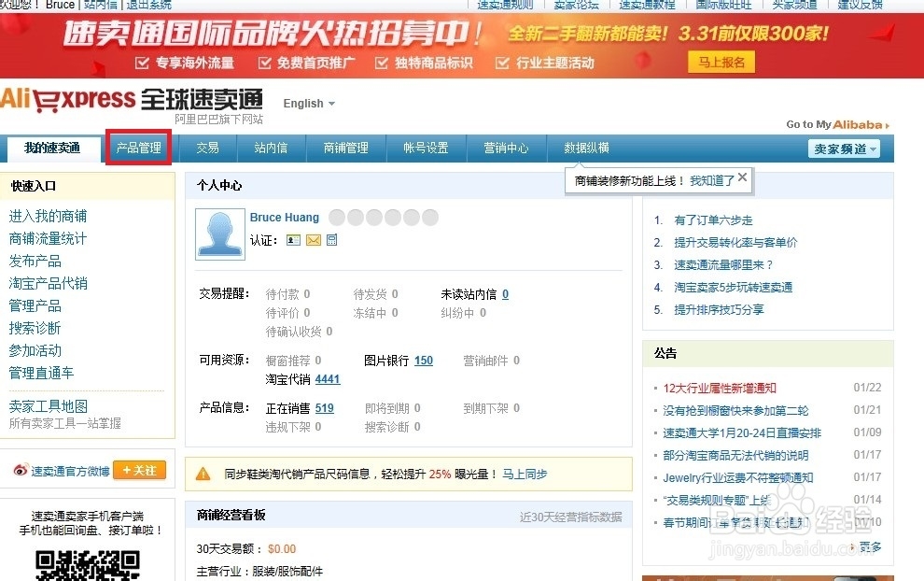Click the 正在销售 count 519

coord(324,408)
